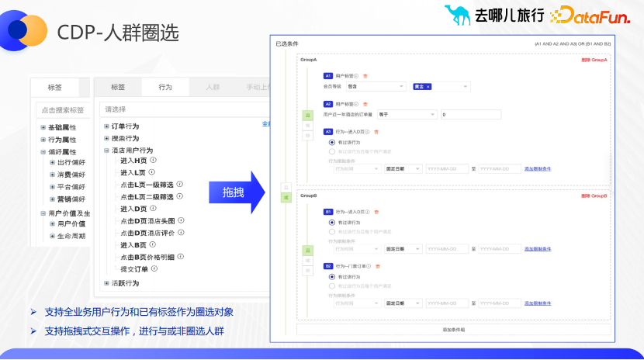The width and height of the screenshot is (644, 360).
Task: Collapse the 偏好属性 tree node
Action: [x=43, y=152]
